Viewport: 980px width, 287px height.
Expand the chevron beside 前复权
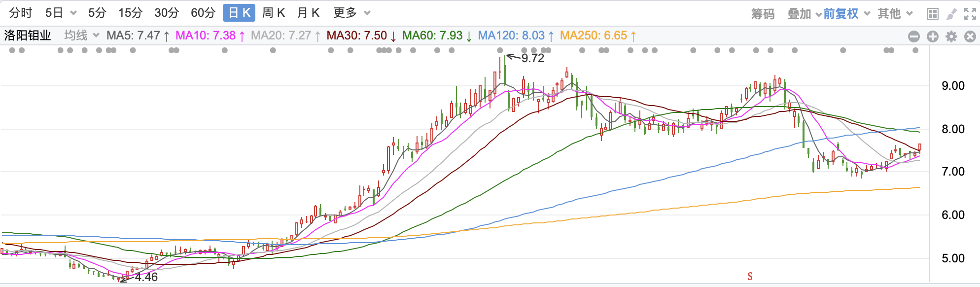(867, 14)
